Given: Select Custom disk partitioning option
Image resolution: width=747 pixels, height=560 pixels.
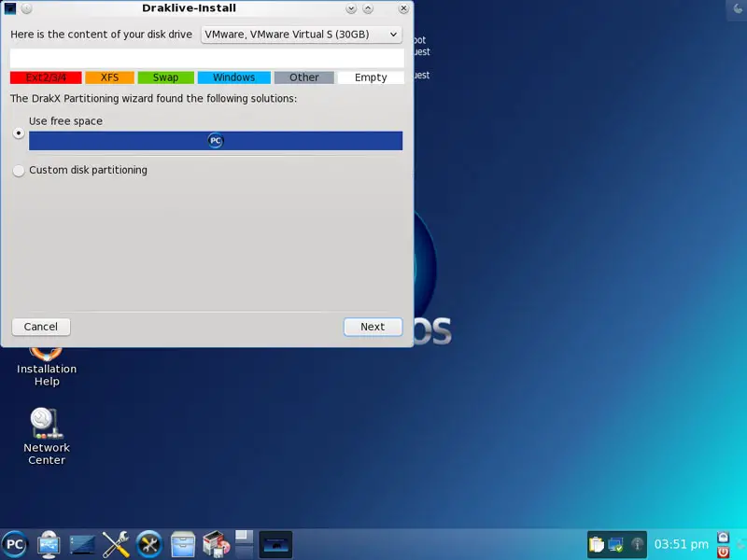Looking at the screenshot, I should tap(19, 171).
